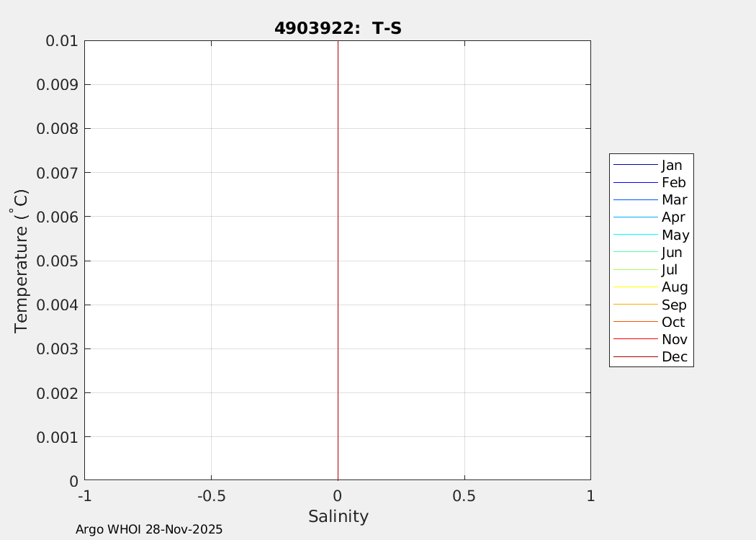Select the Salinity x-axis label
The width and height of the screenshot is (756, 540).
[x=338, y=516]
